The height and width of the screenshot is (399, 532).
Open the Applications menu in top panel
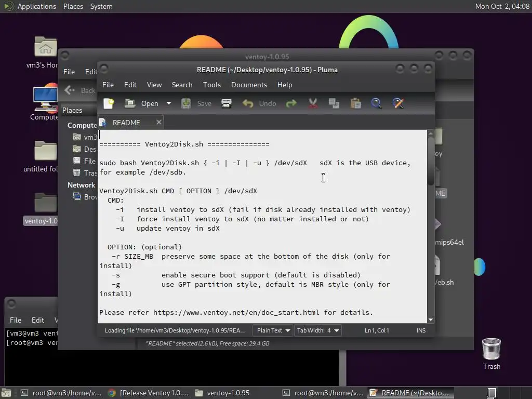point(37,6)
